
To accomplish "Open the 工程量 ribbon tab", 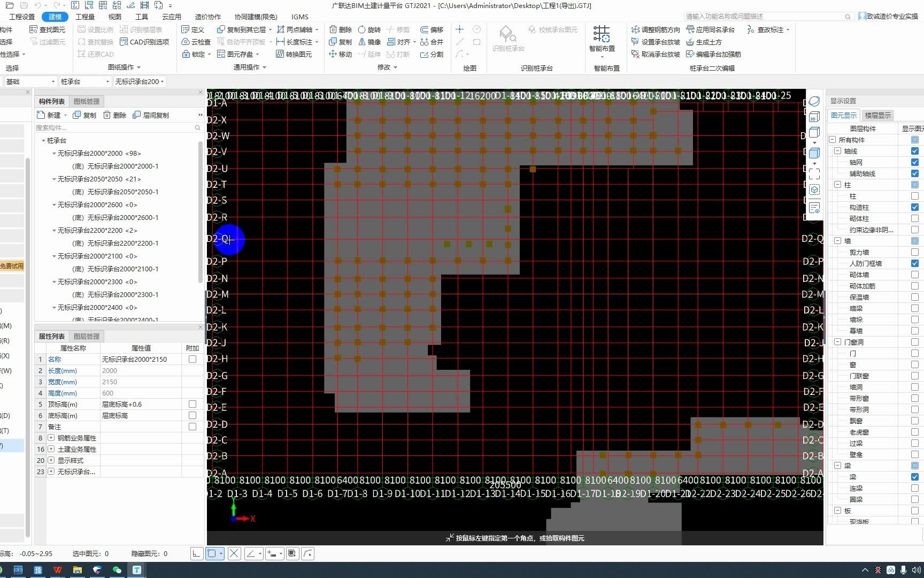I will pos(85,17).
